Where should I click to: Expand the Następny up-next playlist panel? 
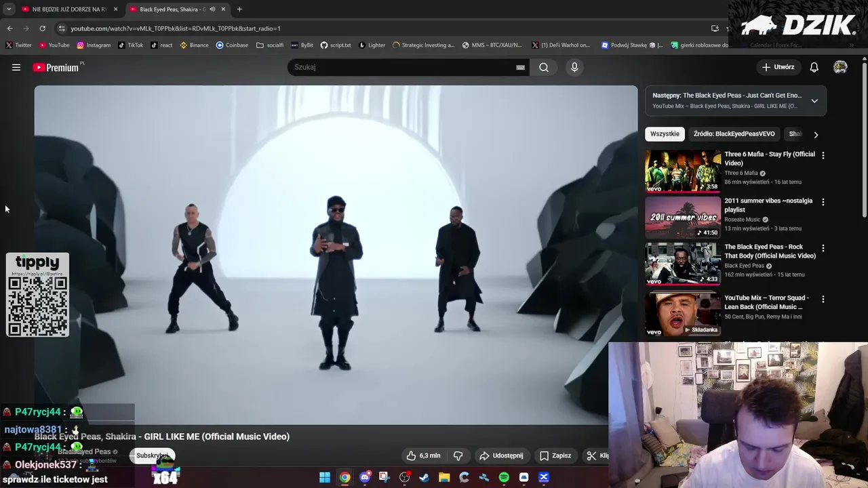point(814,101)
